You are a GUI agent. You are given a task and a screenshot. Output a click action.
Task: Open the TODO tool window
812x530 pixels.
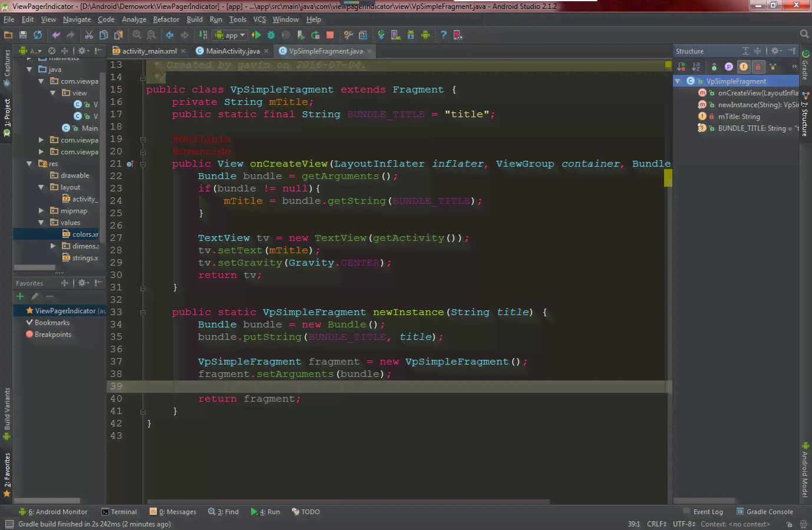coord(306,512)
